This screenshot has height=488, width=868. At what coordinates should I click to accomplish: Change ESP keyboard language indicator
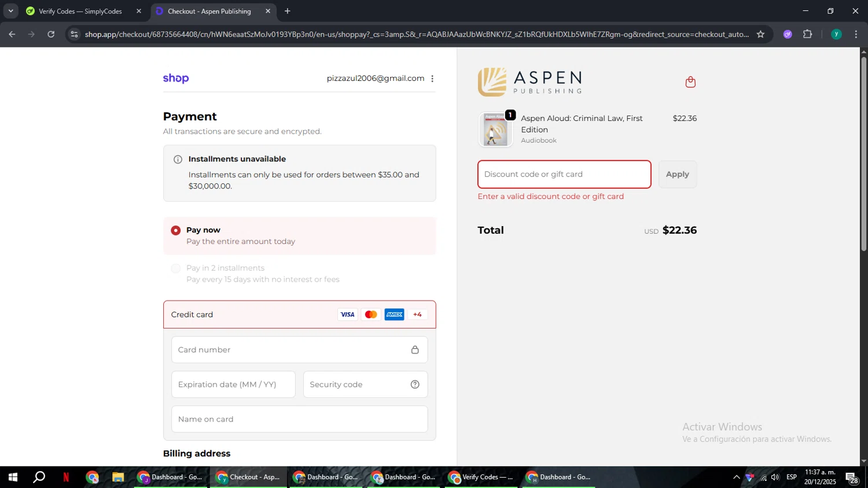click(792, 478)
